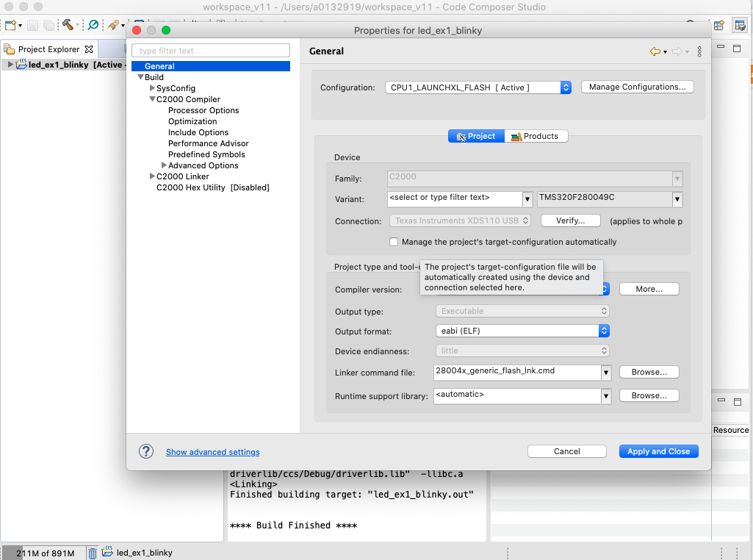The image size is (753, 560).
Task: Open the dialog help question mark icon
Action: (x=145, y=450)
